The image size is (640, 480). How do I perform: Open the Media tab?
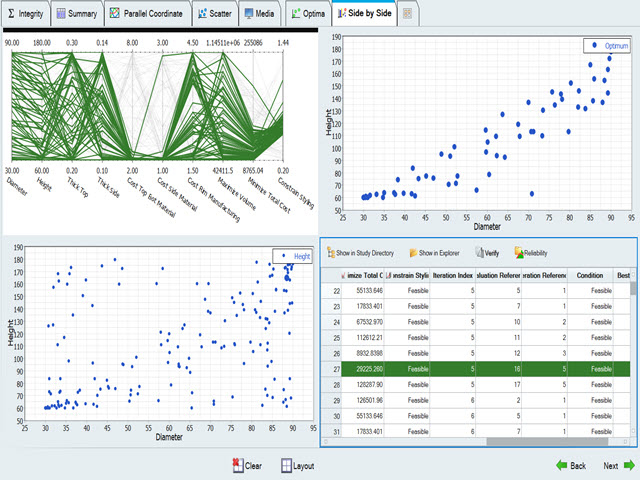(x=259, y=13)
